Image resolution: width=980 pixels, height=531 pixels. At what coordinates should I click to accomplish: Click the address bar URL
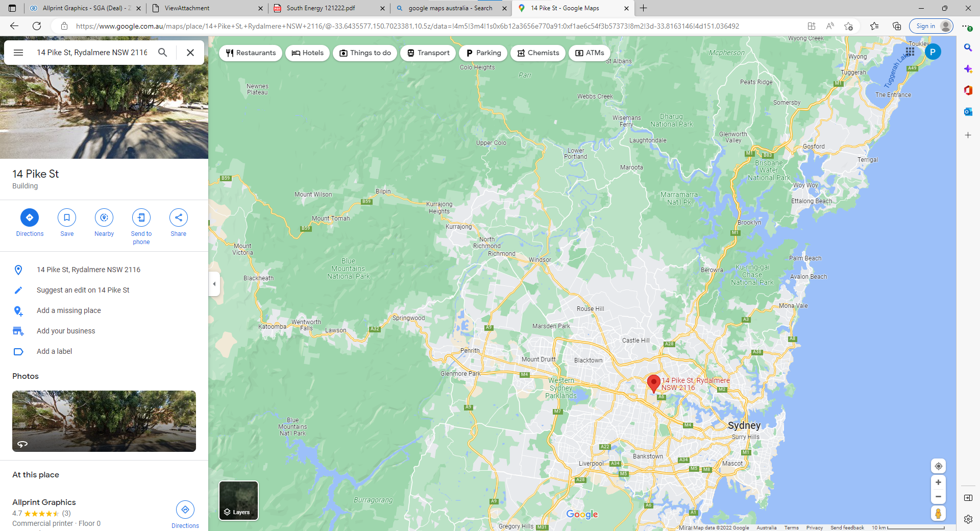click(407, 26)
